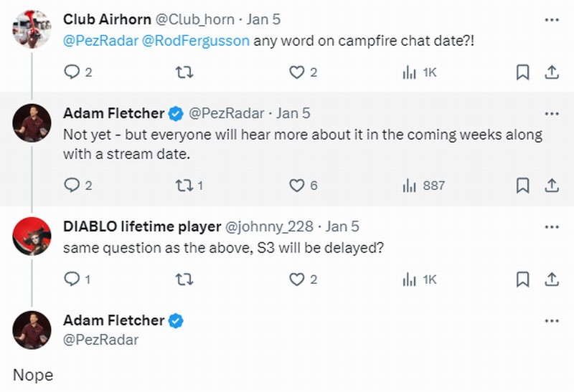Image resolution: width=574 pixels, height=392 pixels.
Task: Open more options on DIABLO lifetime player's tweet
Action: (x=551, y=226)
